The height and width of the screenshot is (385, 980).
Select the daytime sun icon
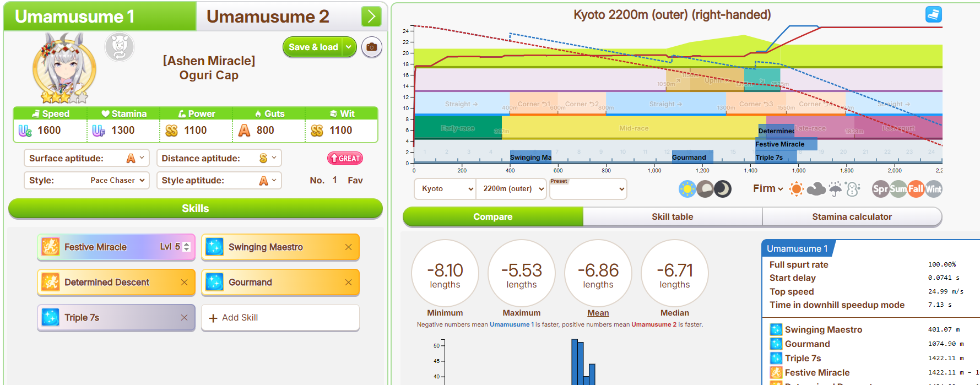point(687,189)
